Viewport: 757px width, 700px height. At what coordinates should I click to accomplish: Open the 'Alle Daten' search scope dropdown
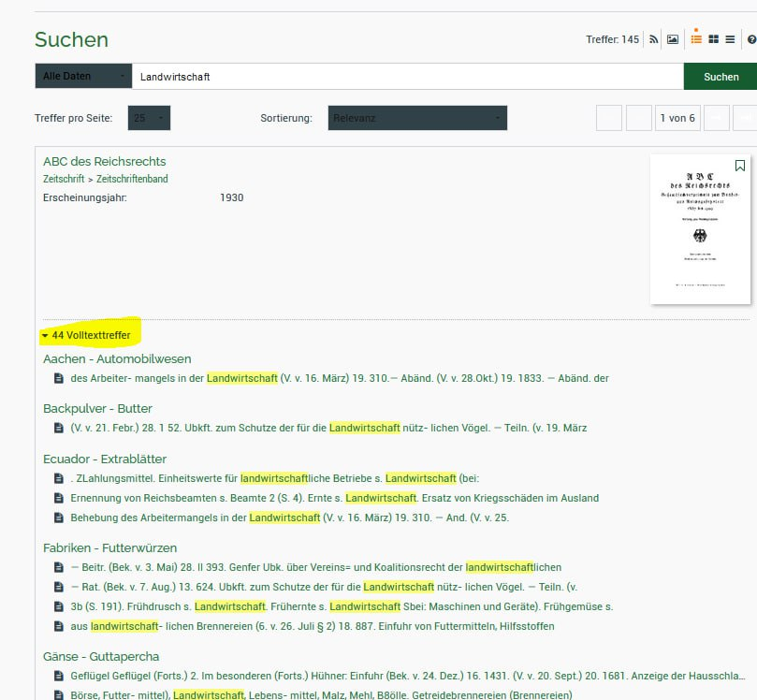83,77
